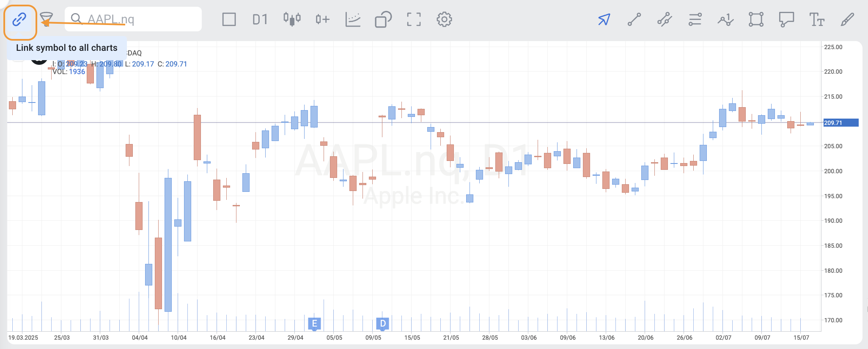Click the 02/07 date axis label

(x=723, y=338)
